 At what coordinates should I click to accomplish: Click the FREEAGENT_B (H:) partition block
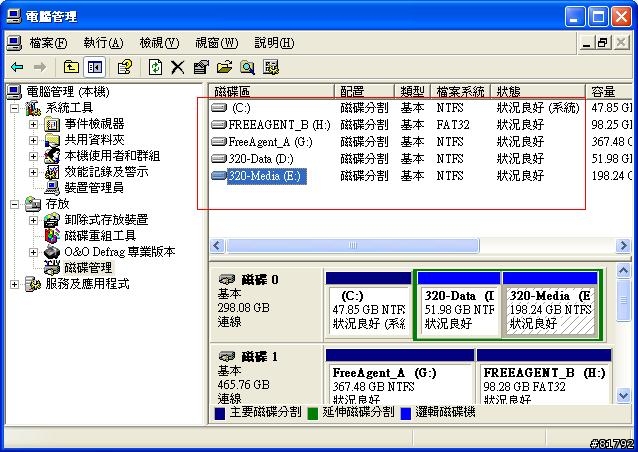pyautogui.click(x=544, y=376)
